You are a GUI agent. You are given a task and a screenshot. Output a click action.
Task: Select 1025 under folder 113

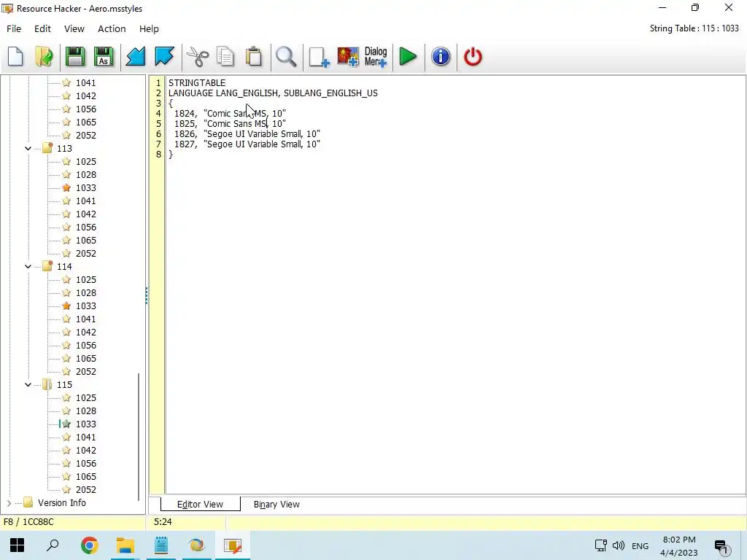(86, 161)
